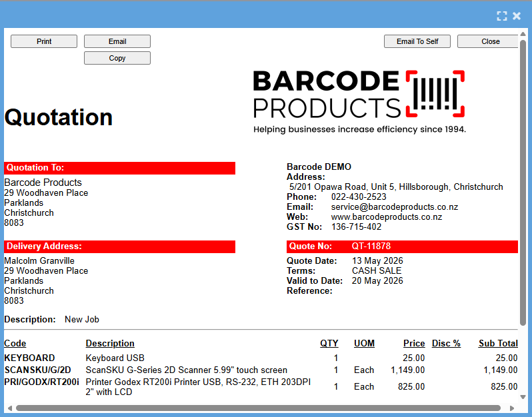Click the Copy button

[x=117, y=58]
